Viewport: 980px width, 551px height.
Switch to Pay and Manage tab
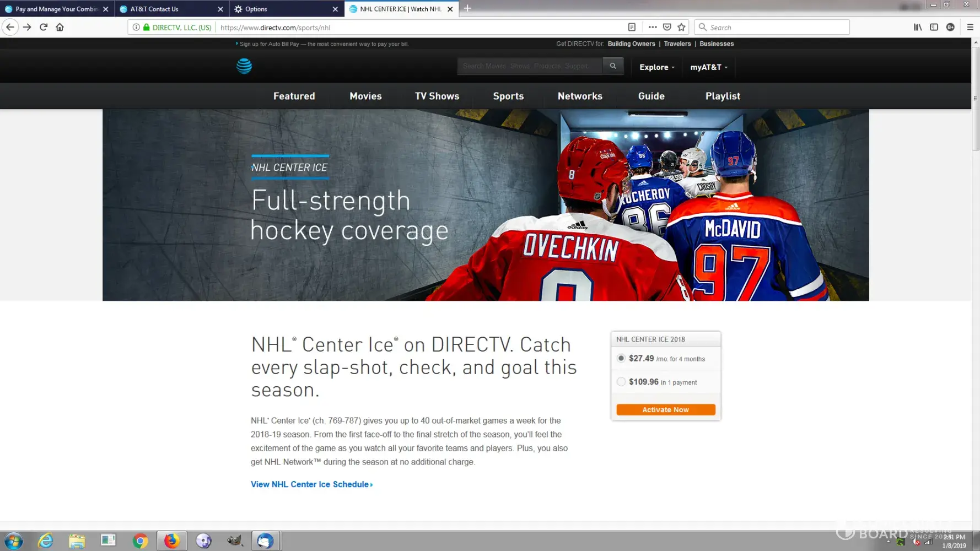coord(57,9)
